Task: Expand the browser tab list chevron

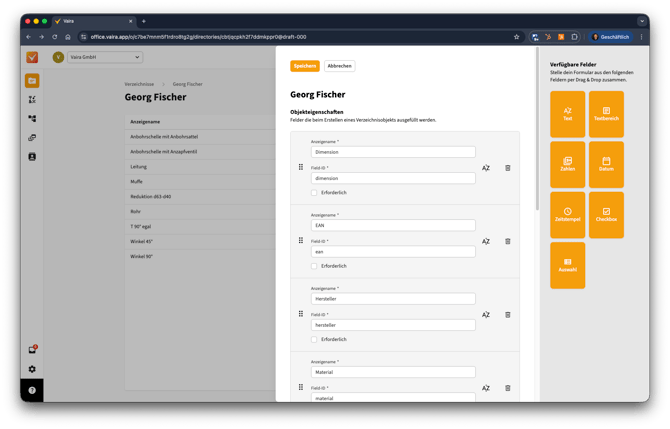Action: click(642, 21)
